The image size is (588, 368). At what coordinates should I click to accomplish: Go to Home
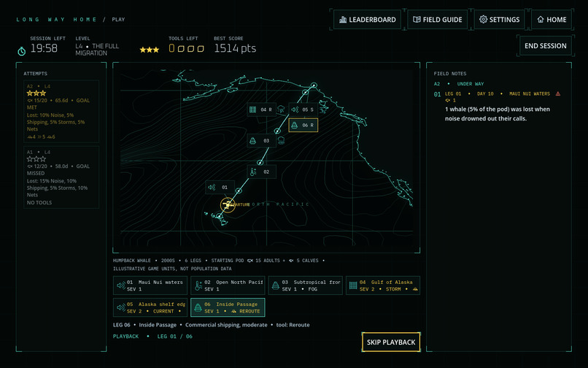552,20
